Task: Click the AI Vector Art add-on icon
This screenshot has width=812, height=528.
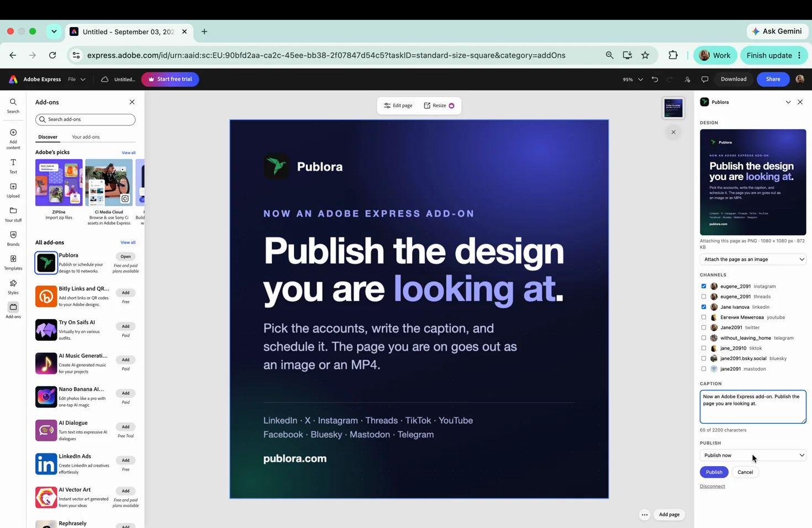Action: point(46,498)
